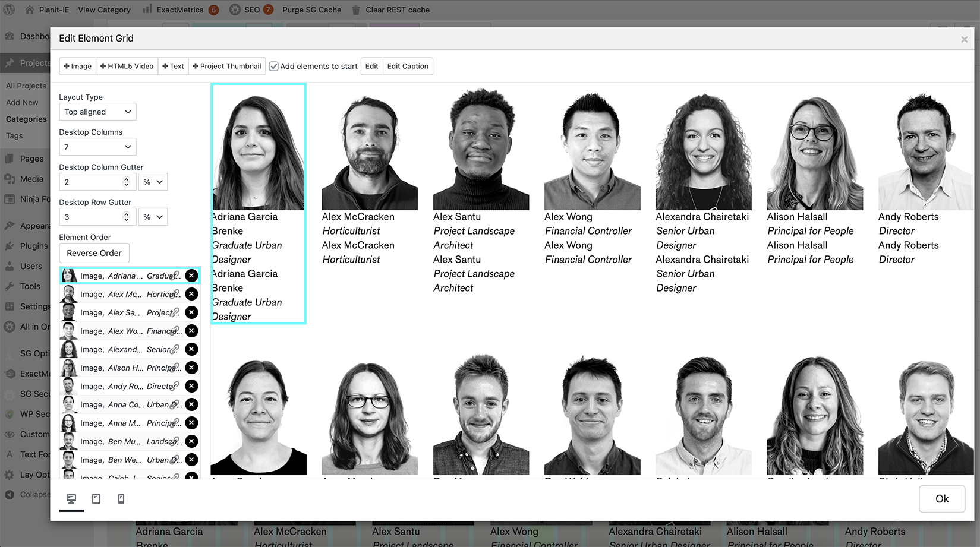Screen dimensions: 980x547
Task: Delete the Andy Ro... Director element
Action: [x=191, y=386]
